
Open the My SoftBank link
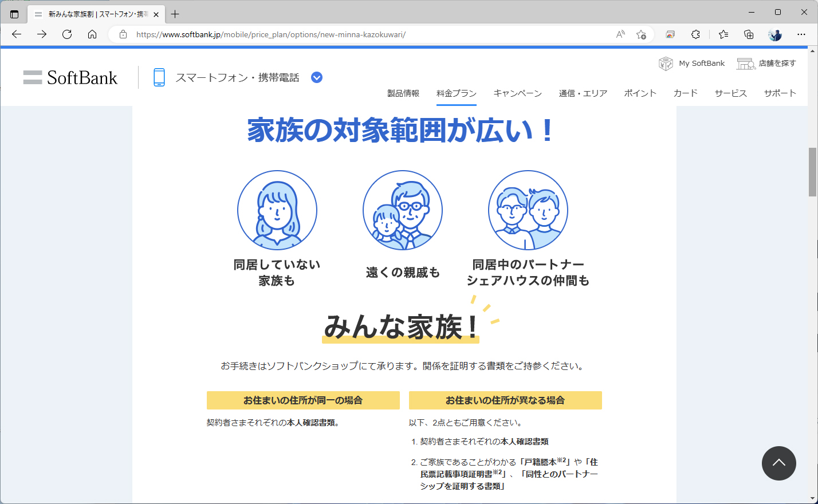click(x=701, y=63)
